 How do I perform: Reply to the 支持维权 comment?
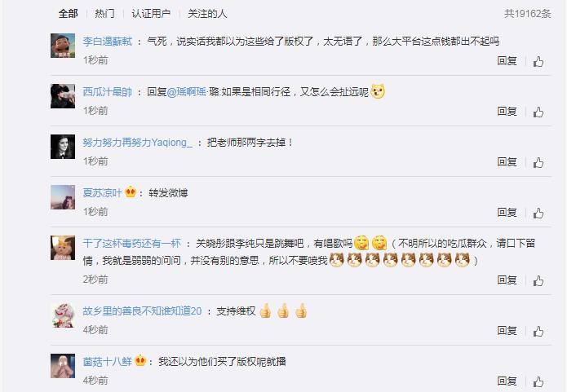pyautogui.click(x=507, y=331)
